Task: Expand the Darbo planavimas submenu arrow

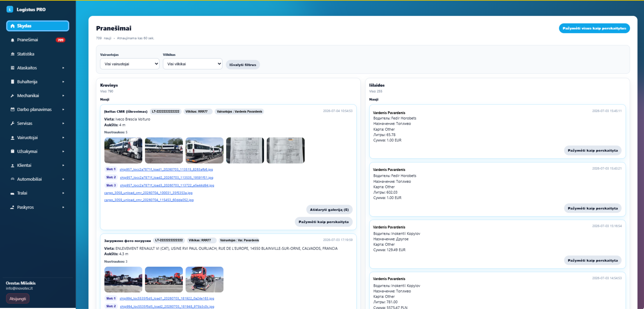Action: (63, 110)
